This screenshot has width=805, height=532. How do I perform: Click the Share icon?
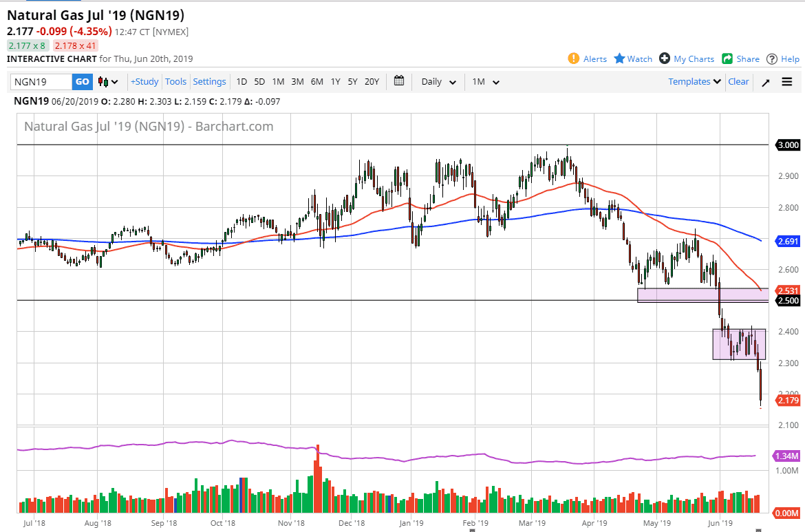click(x=727, y=58)
